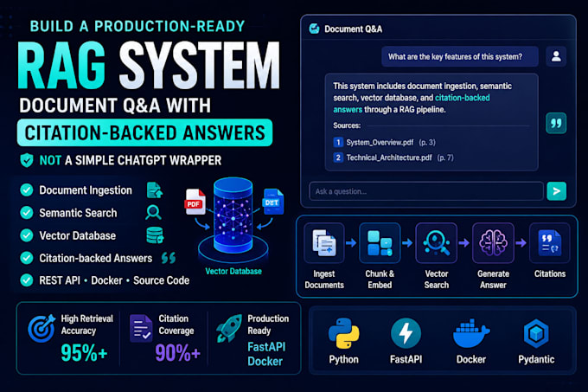The width and height of the screenshot is (588, 392).
Task: Click the checkmark beside Semantic Search
Action: tap(27, 213)
